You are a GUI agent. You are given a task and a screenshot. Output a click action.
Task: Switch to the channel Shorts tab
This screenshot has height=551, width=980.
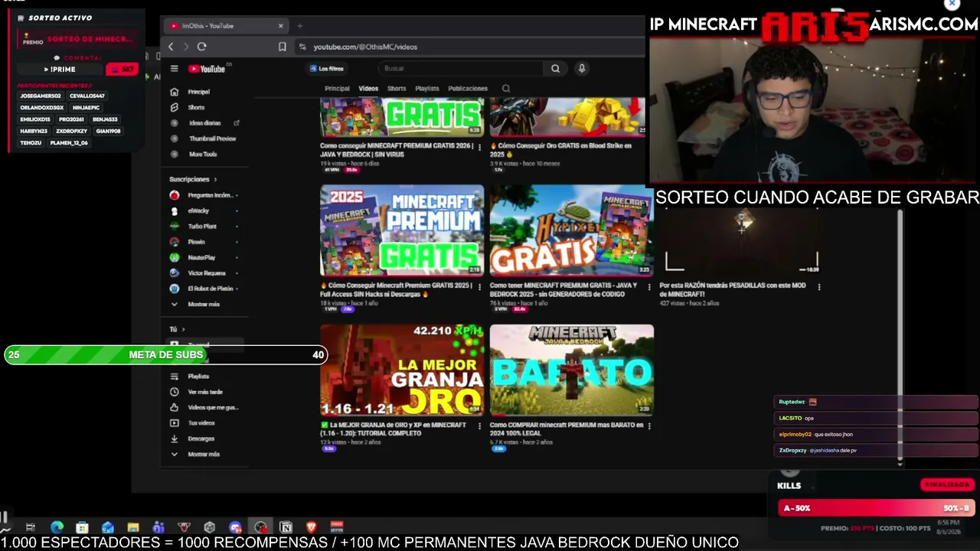(397, 89)
